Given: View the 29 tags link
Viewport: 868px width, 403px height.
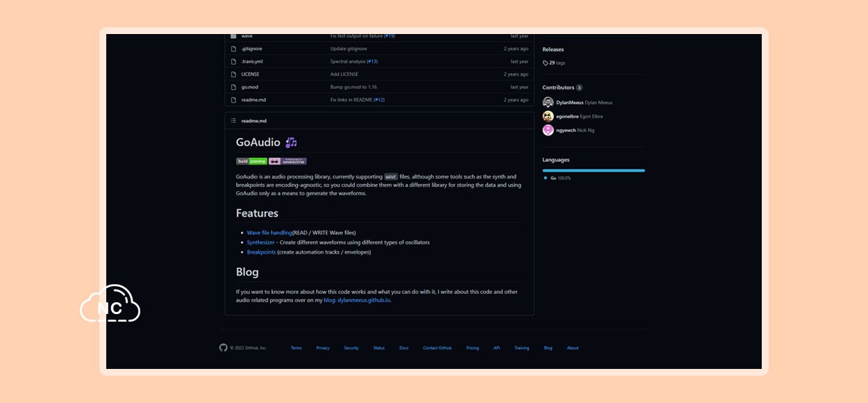Looking at the screenshot, I should 557,63.
